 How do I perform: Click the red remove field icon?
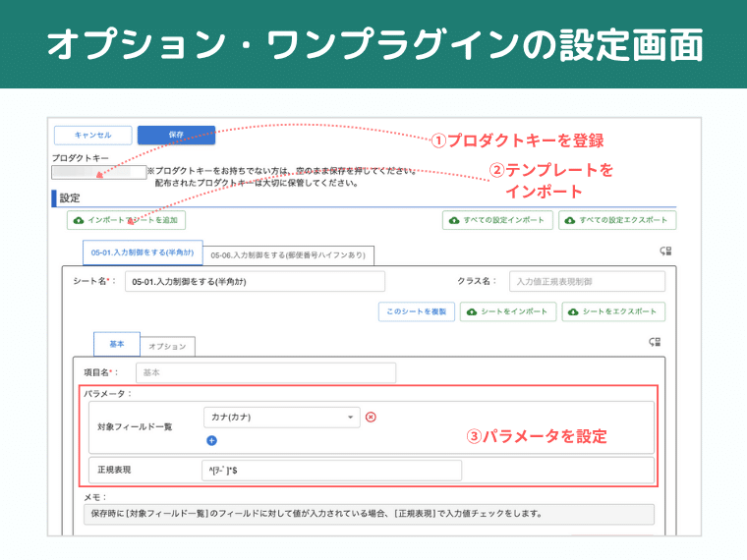(x=371, y=418)
